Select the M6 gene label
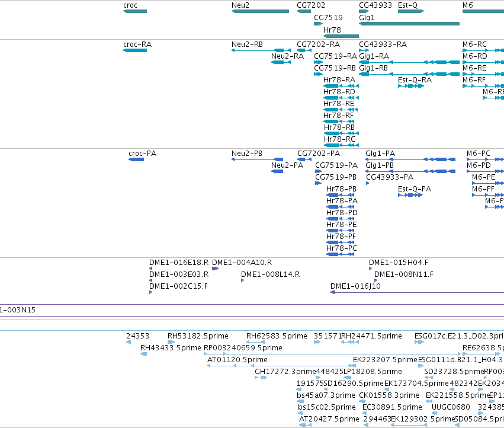 click(468, 5)
